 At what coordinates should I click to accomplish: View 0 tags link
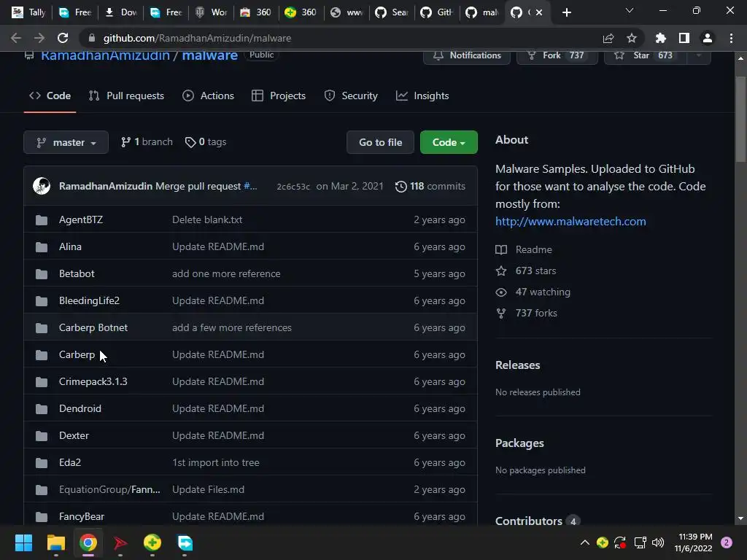pos(206,142)
